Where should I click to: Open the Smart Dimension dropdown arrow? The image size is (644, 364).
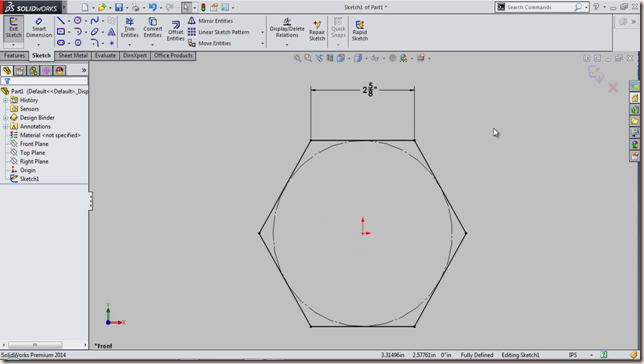(x=39, y=44)
